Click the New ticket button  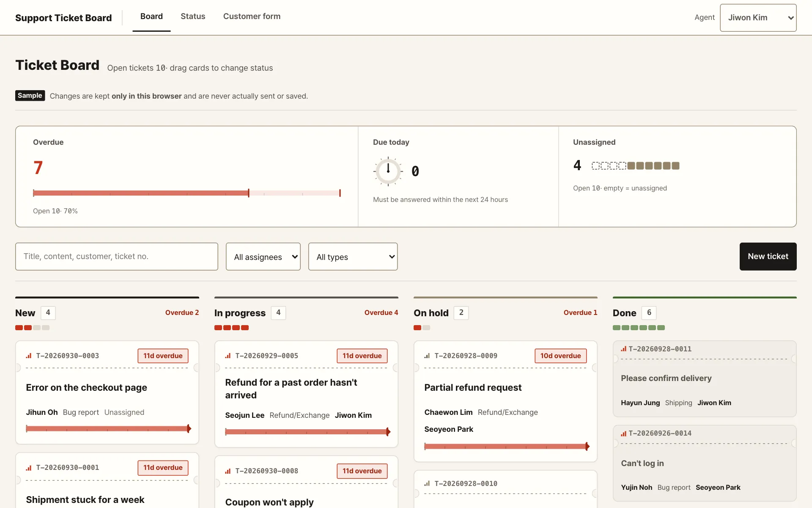pyautogui.click(x=768, y=257)
